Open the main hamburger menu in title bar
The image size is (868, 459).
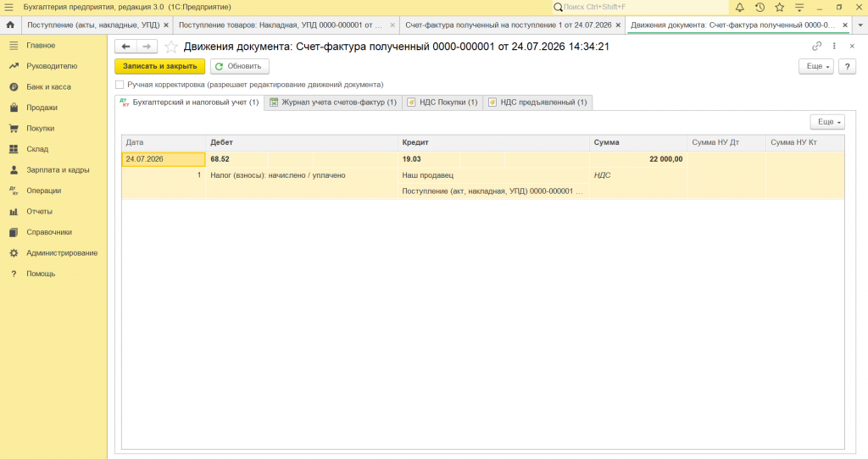coord(8,7)
